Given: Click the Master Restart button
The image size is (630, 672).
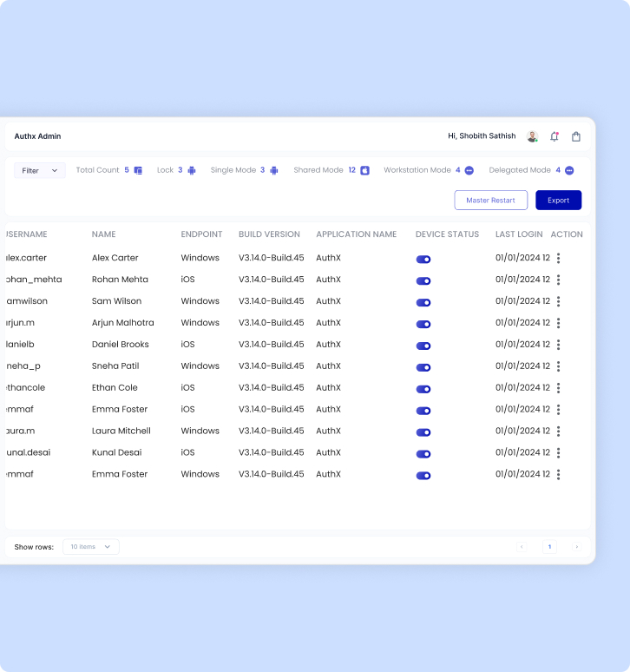Looking at the screenshot, I should (490, 200).
